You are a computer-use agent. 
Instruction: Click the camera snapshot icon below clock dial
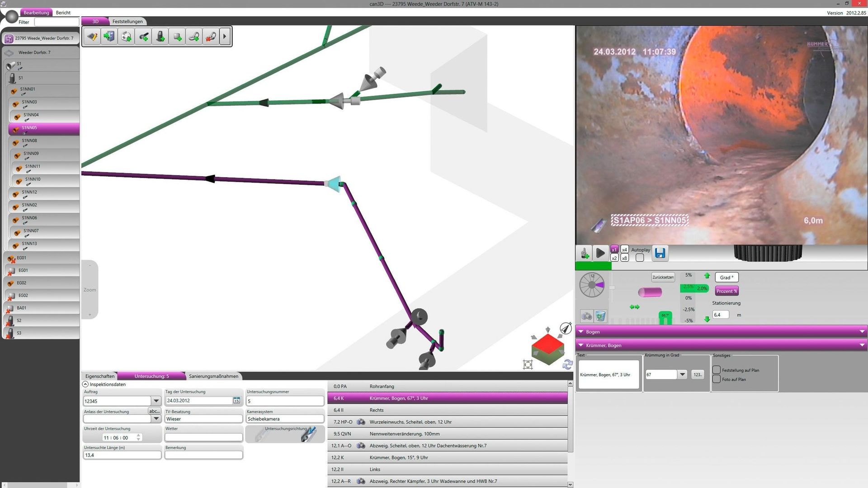coord(586,316)
